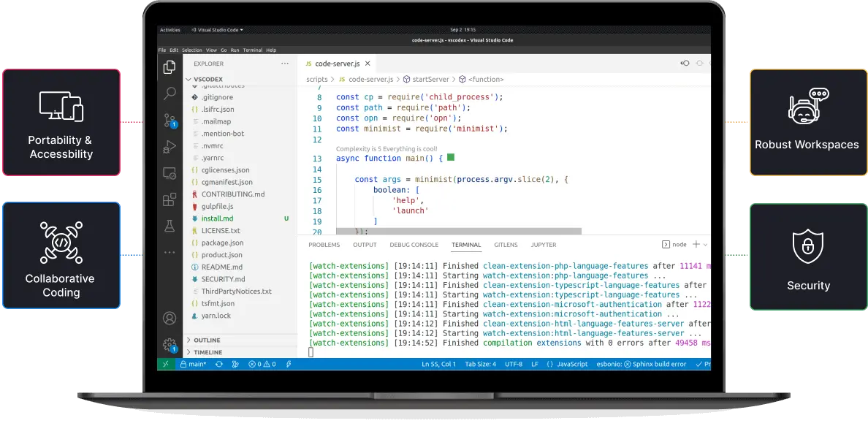
Task: Click the Portability & Accessibility card
Action: (61, 123)
